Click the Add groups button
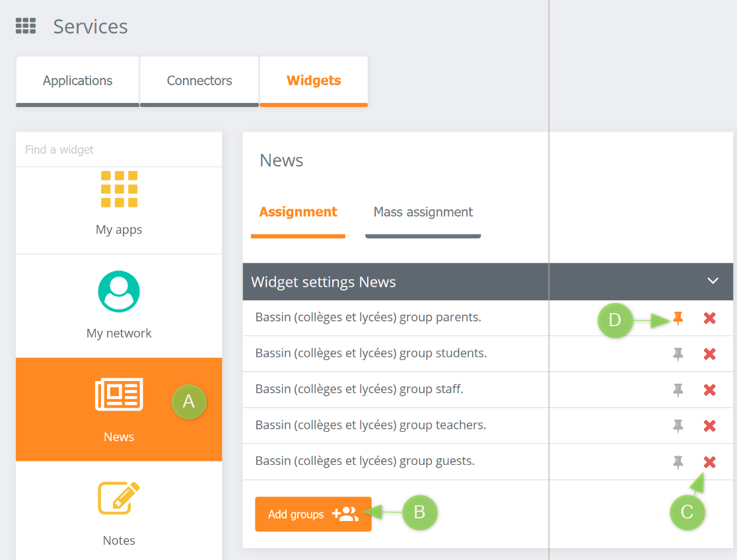The height and width of the screenshot is (560, 737). (x=313, y=513)
